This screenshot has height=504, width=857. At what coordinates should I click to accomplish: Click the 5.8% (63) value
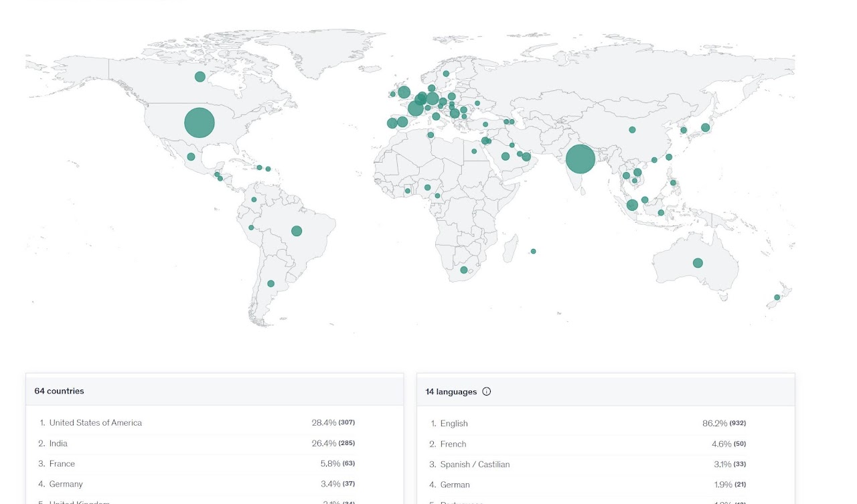pos(337,463)
